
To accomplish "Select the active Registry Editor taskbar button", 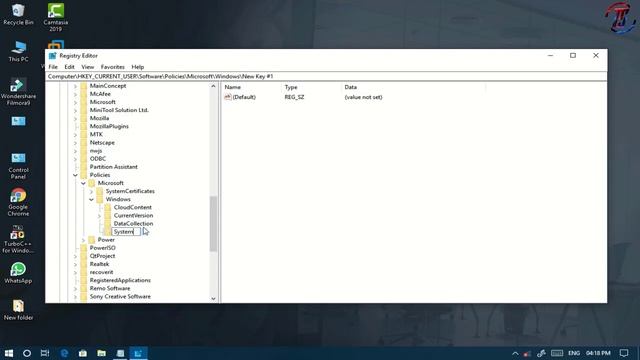I will 138,353.
